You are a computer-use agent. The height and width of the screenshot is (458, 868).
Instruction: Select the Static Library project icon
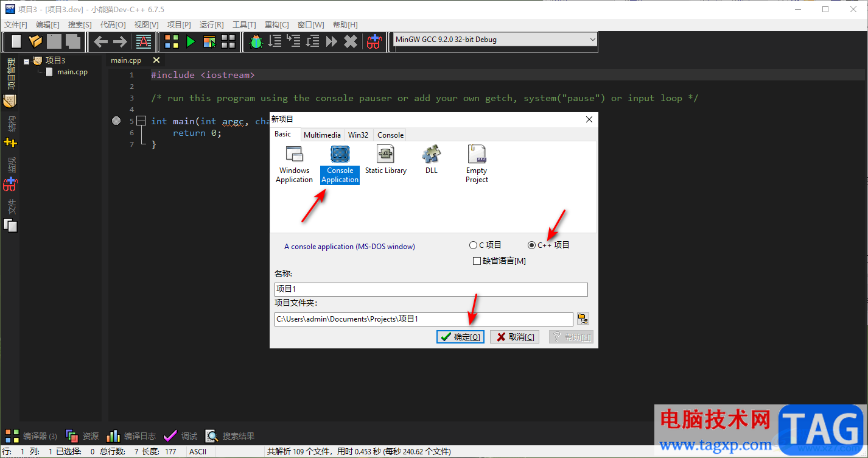tap(386, 160)
